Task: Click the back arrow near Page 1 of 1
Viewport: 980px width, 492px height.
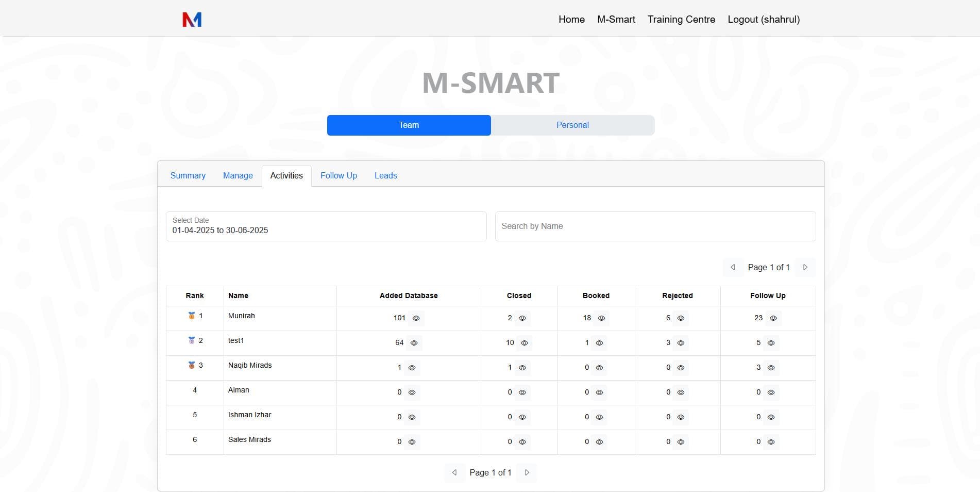Action: click(x=732, y=267)
